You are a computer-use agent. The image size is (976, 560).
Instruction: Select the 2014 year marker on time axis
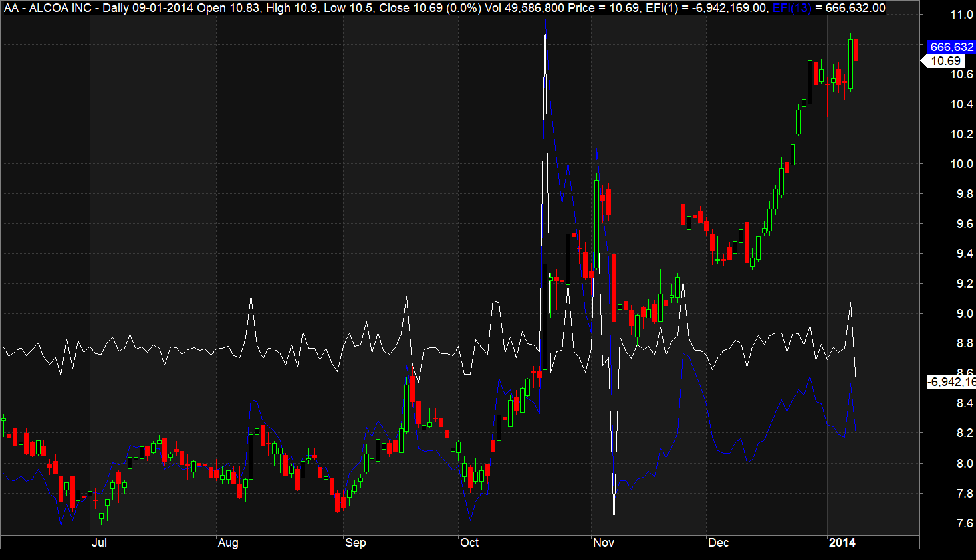[x=842, y=543]
